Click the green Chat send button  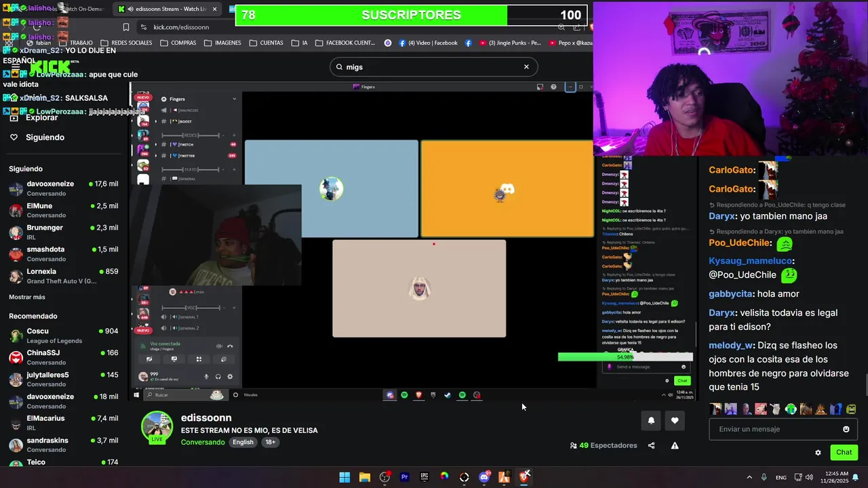(x=844, y=452)
